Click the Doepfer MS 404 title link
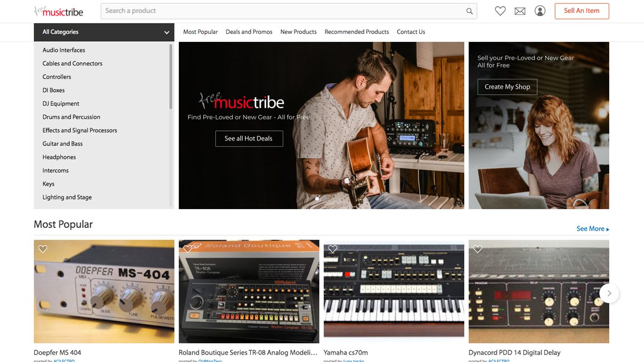 57,353
